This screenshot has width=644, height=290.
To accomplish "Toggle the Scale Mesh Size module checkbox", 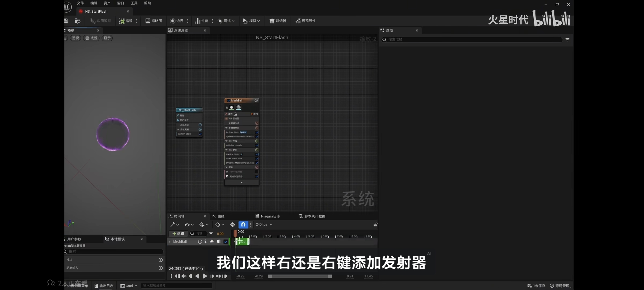I will click(x=257, y=159).
